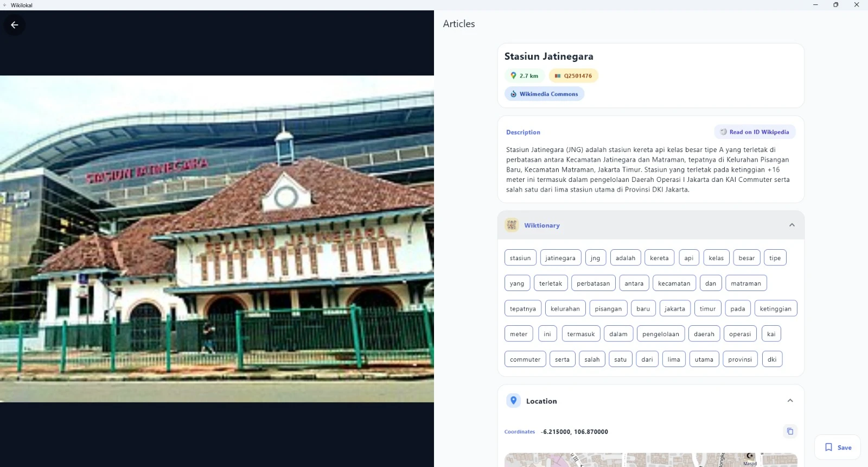Go back using the arrow button

tap(15, 25)
